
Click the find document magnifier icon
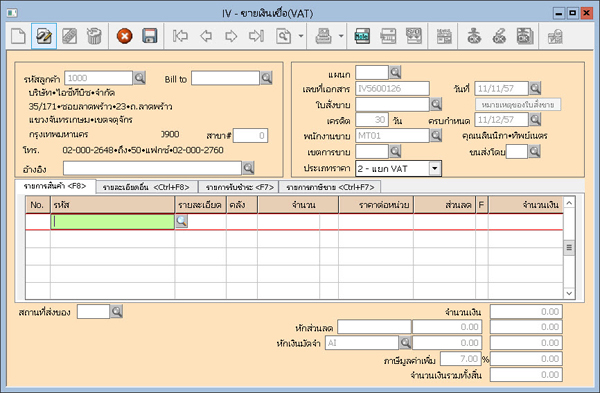click(x=284, y=36)
